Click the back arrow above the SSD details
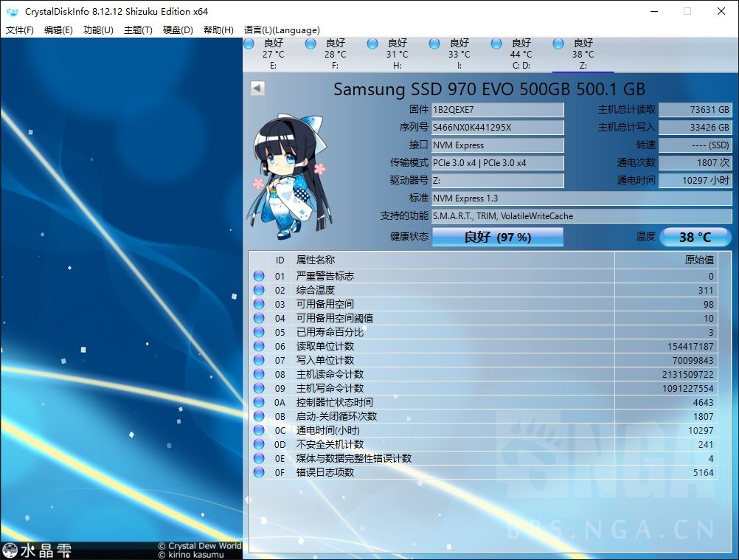 [256, 88]
